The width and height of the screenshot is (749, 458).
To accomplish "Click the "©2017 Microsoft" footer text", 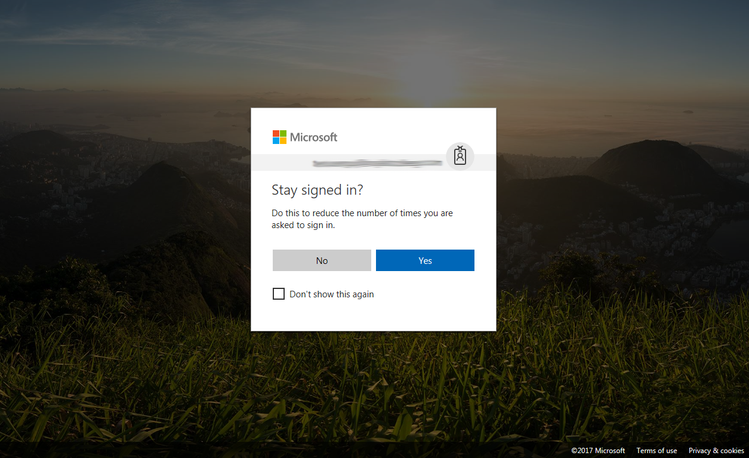I will (x=598, y=450).
